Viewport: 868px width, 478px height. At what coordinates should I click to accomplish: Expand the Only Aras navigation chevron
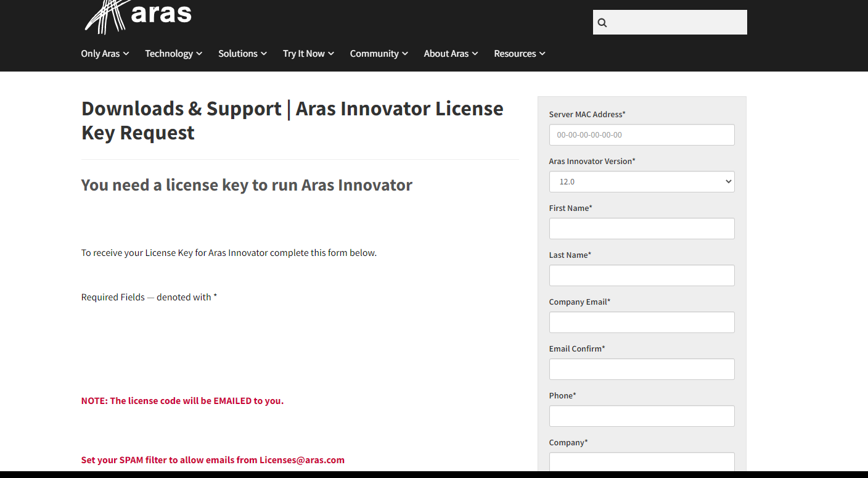tap(126, 54)
